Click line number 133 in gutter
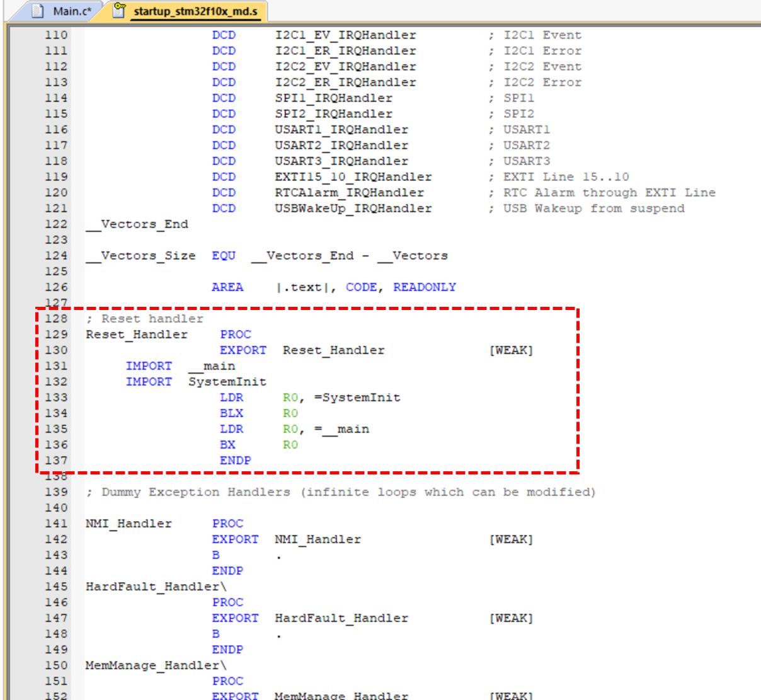Screen dimensions: 761x700 pyautogui.click(x=56, y=398)
